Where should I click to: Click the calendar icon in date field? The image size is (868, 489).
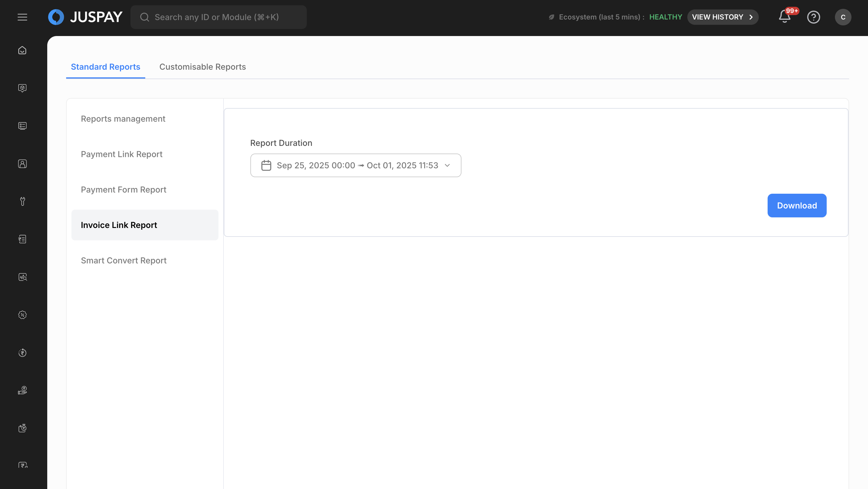(x=266, y=165)
